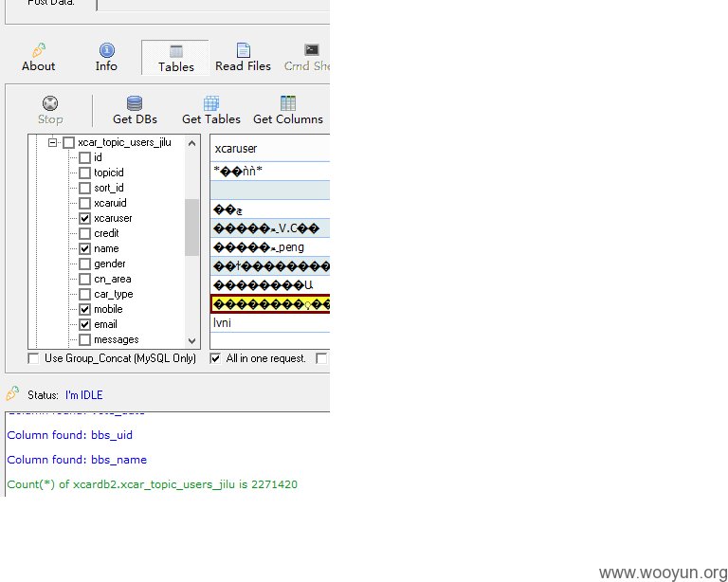Click the Get Columns icon
Viewport: 728px width, 582px height.
(x=288, y=103)
